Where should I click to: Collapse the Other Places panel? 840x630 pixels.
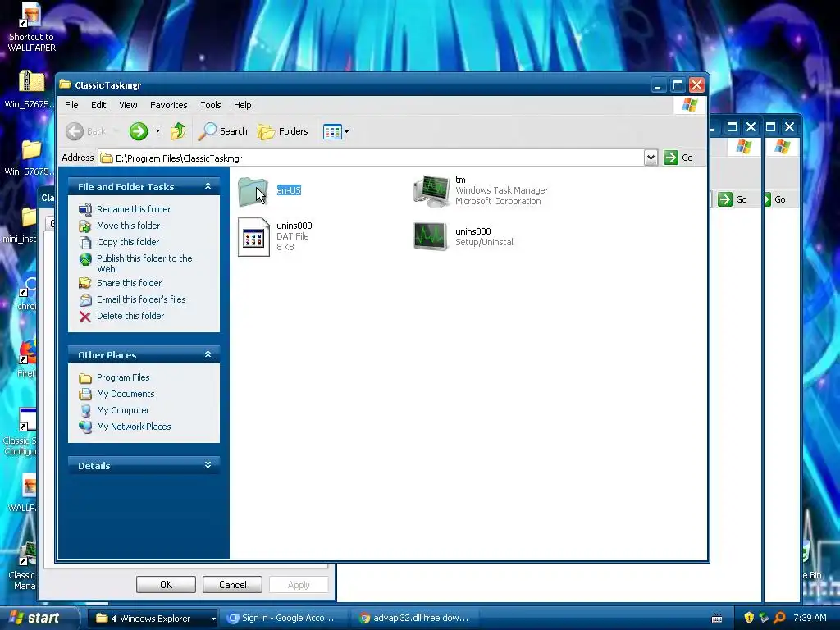208,354
